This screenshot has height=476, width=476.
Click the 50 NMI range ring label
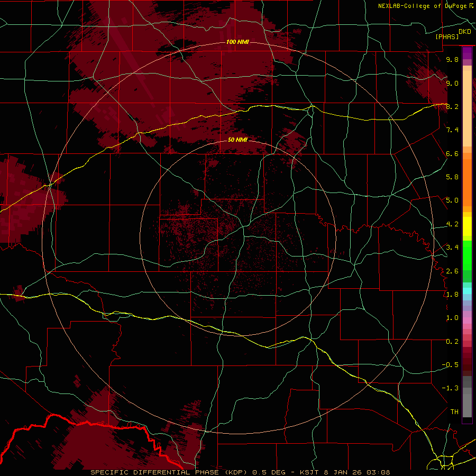[237, 140]
